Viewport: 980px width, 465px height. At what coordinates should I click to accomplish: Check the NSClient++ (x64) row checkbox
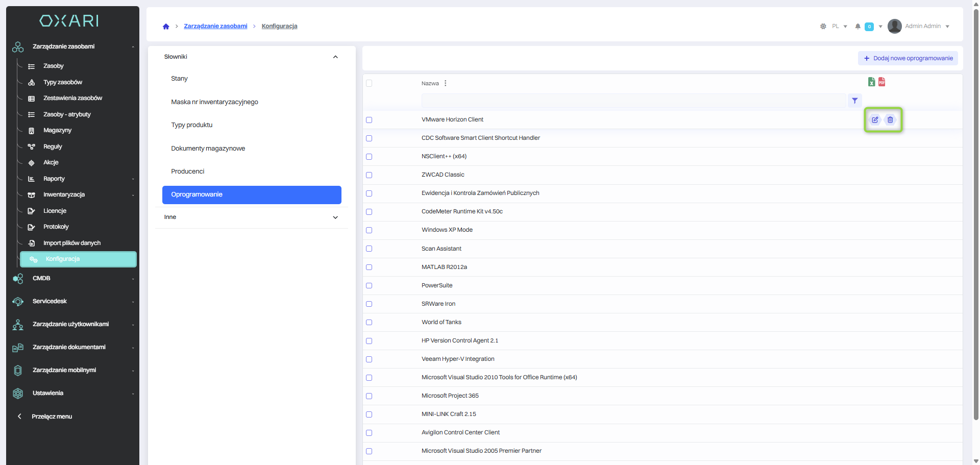[x=369, y=157]
